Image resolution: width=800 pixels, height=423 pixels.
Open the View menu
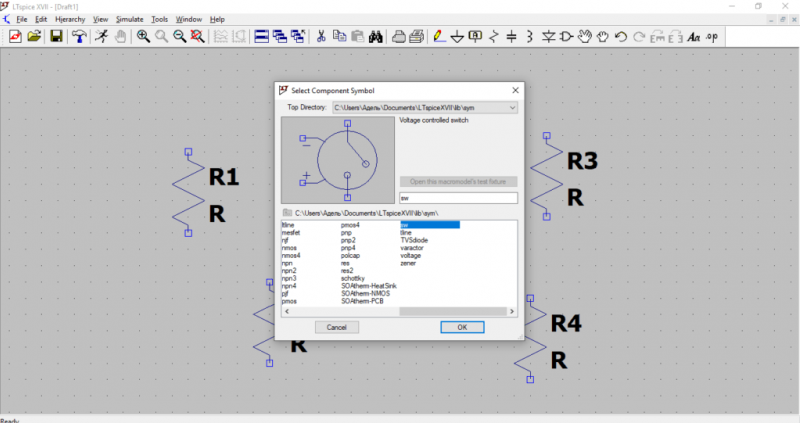point(101,19)
